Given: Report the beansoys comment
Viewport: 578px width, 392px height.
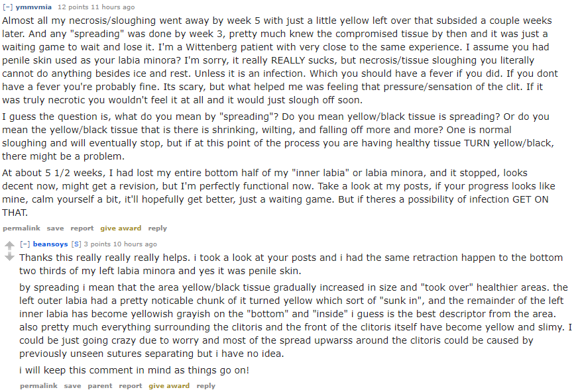Looking at the screenshot, I should (131, 386).
